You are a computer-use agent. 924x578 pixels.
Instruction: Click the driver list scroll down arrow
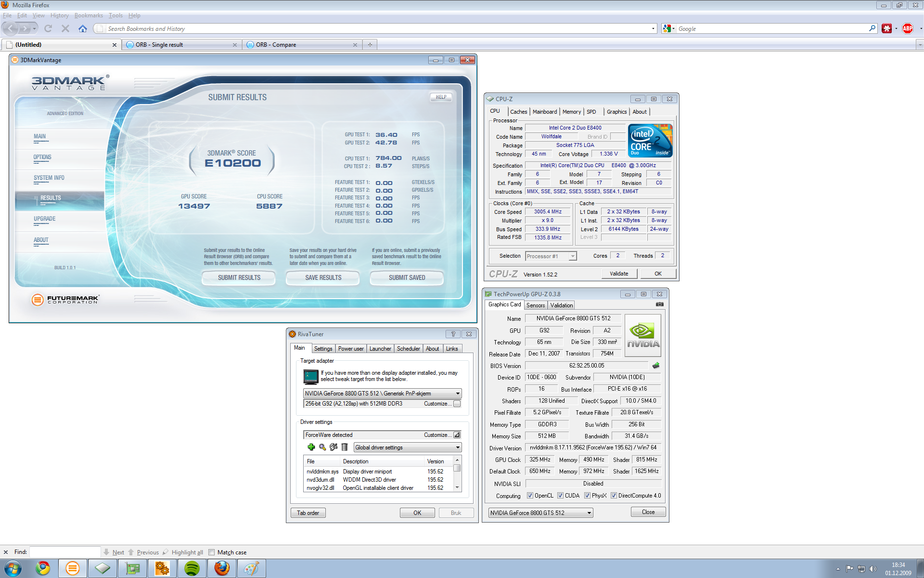click(457, 487)
